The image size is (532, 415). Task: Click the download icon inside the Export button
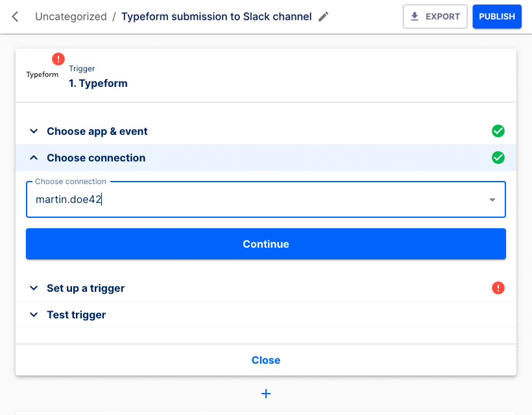[413, 16]
